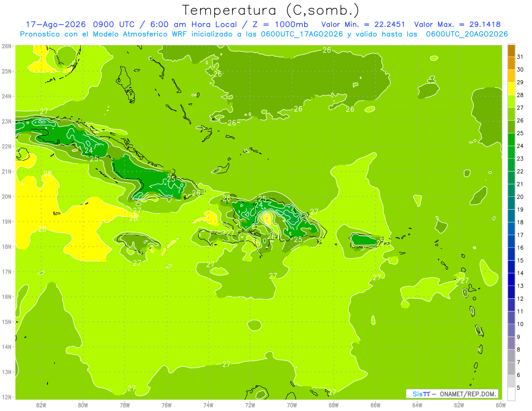Click the '70W' longitude axis label

tap(292, 405)
